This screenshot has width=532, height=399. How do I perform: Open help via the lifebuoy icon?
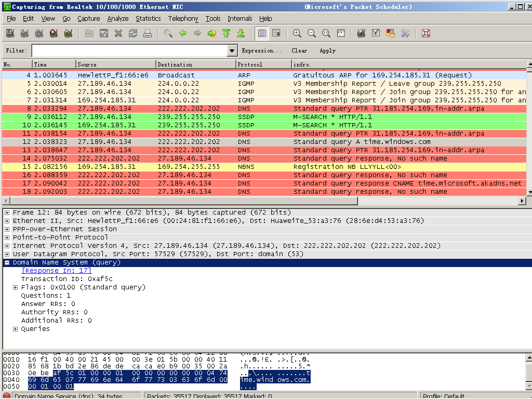426,33
